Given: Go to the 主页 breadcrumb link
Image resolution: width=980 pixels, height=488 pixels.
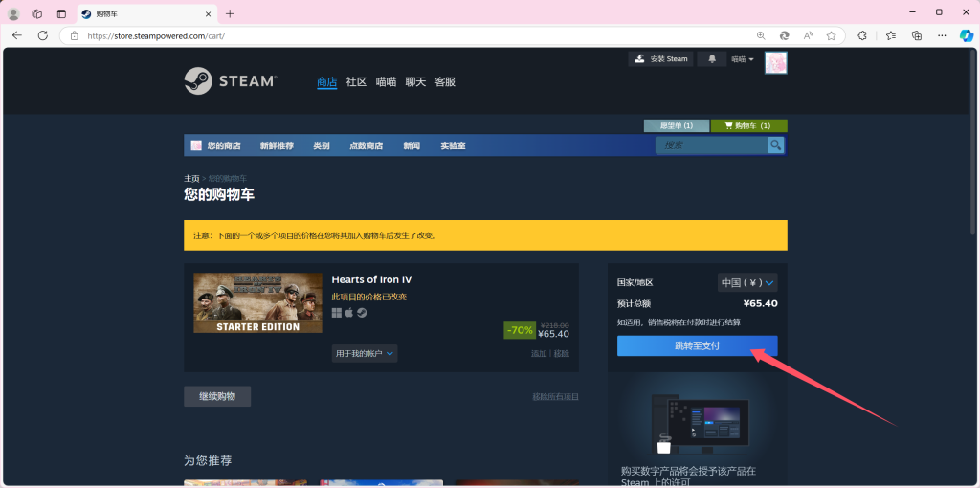Looking at the screenshot, I should tap(191, 178).
